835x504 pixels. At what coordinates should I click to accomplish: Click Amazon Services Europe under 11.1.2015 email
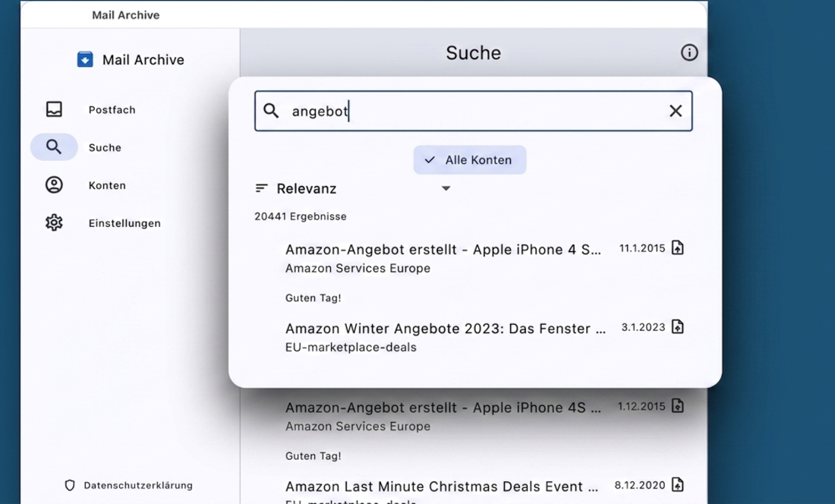tap(358, 268)
